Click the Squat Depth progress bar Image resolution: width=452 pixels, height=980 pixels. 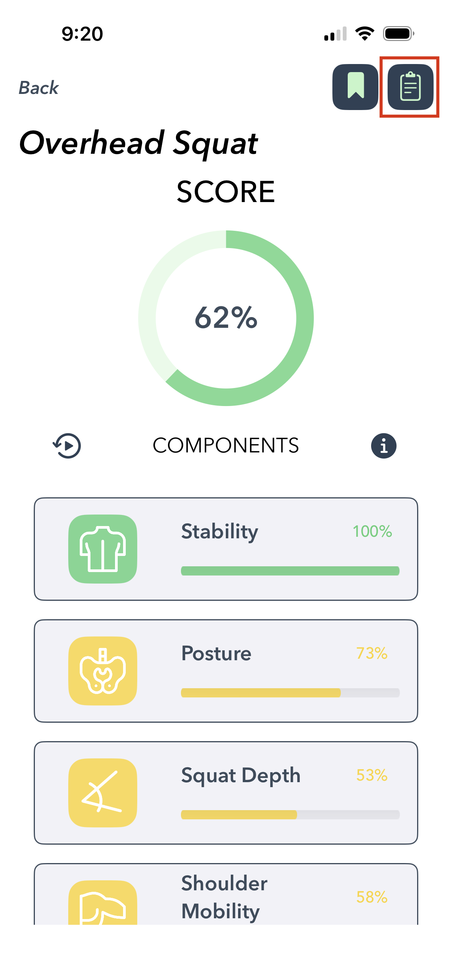pos(290,815)
